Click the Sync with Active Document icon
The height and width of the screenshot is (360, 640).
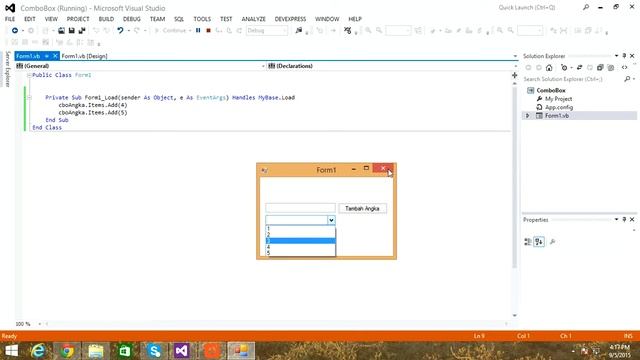coord(579,68)
